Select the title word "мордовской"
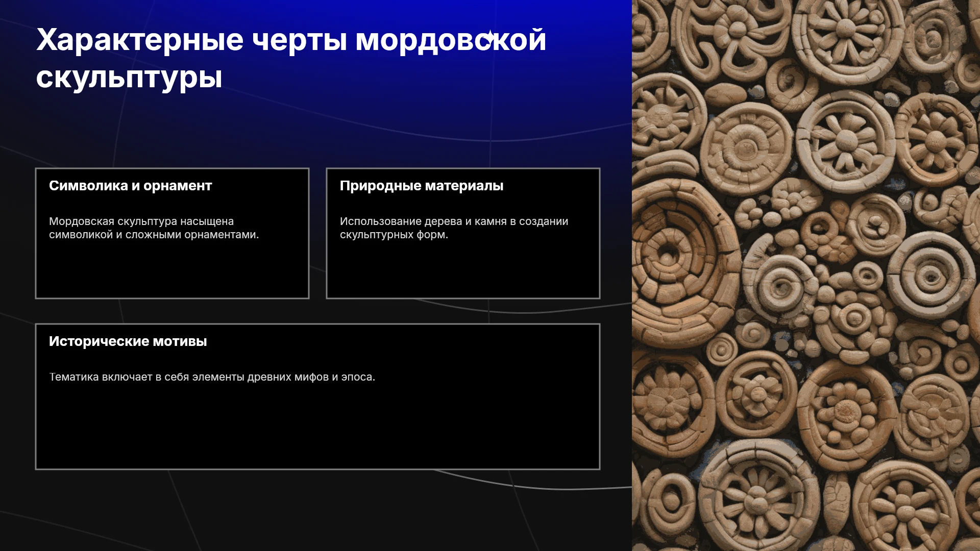Viewport: 980px width, 551px height. point(451,41)
